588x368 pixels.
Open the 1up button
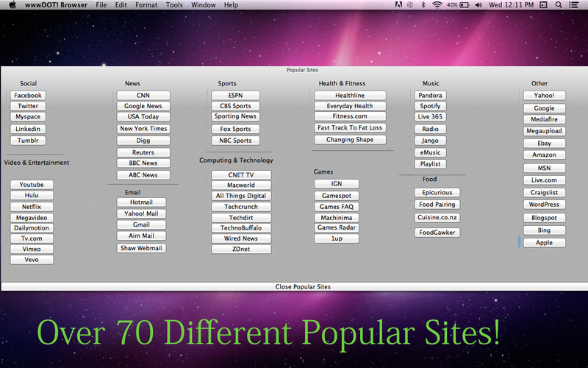click(337, 238)
